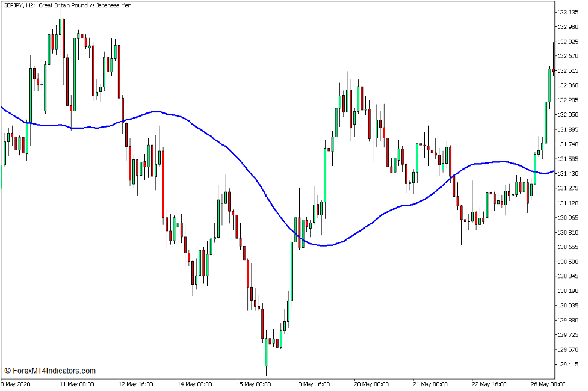Select the 18 May 16:00 axis label
The width and height of the screenshot is (588, 391).
pyautogui.click(x=314, y=384)
